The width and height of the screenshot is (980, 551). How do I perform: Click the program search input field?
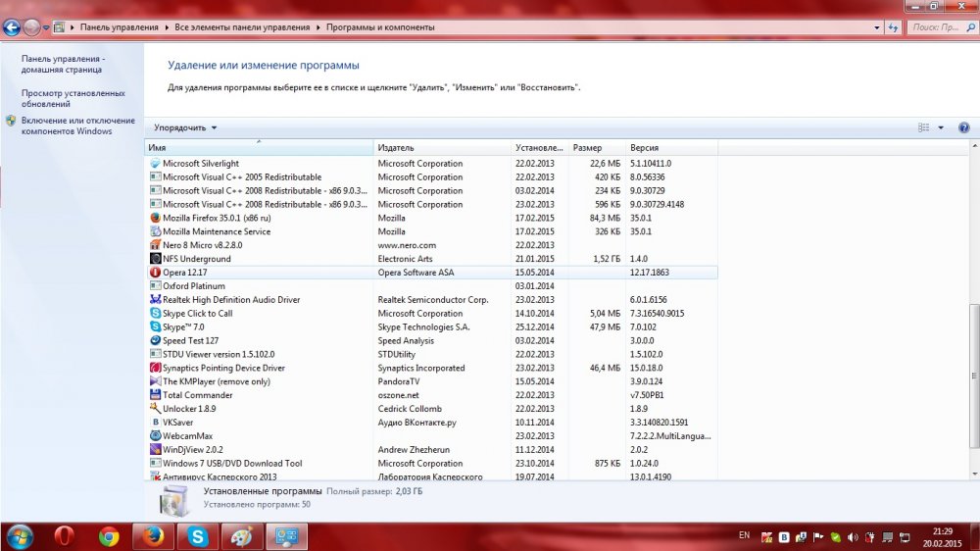(941, 27)
